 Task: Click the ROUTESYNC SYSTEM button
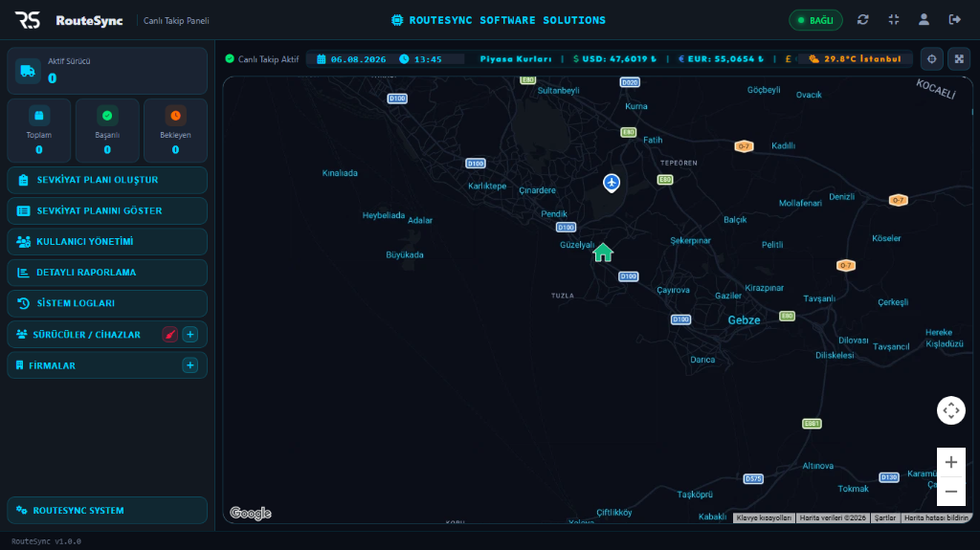[107, 510]
